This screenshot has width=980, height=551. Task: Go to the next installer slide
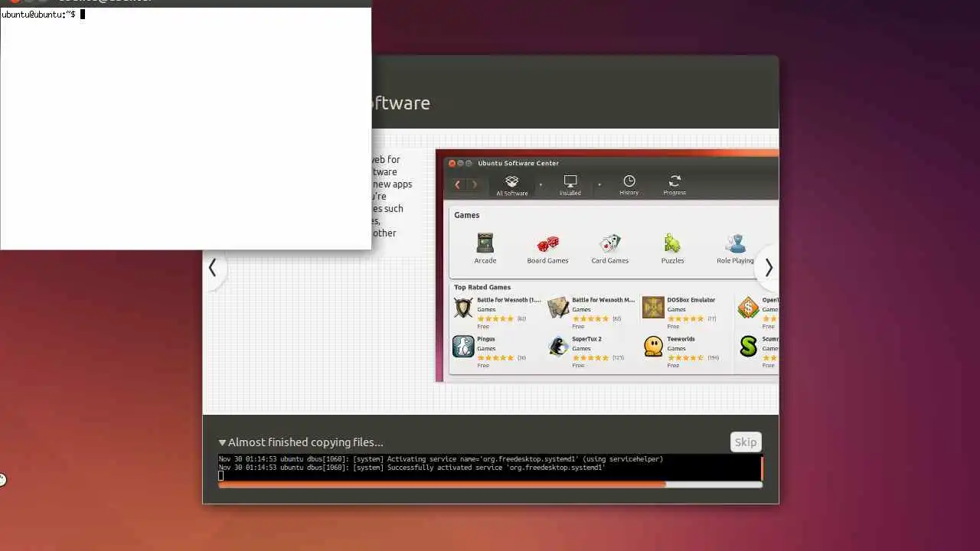(x=768, y=267)
